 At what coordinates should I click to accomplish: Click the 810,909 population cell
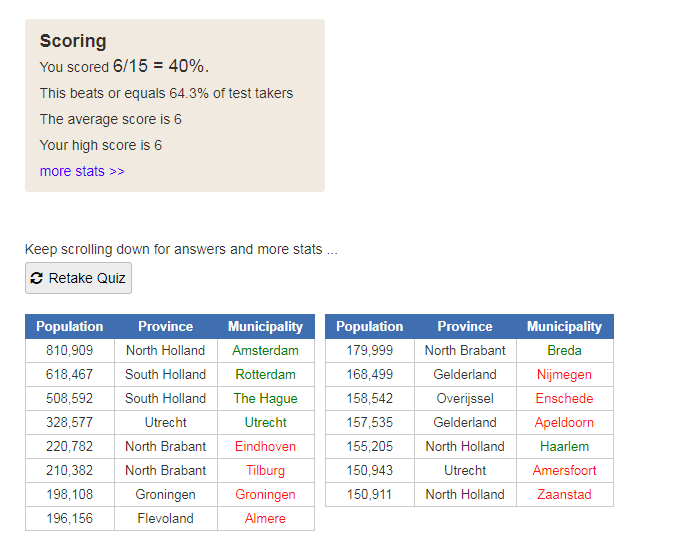pyautogui.click(x=70, y=350)
